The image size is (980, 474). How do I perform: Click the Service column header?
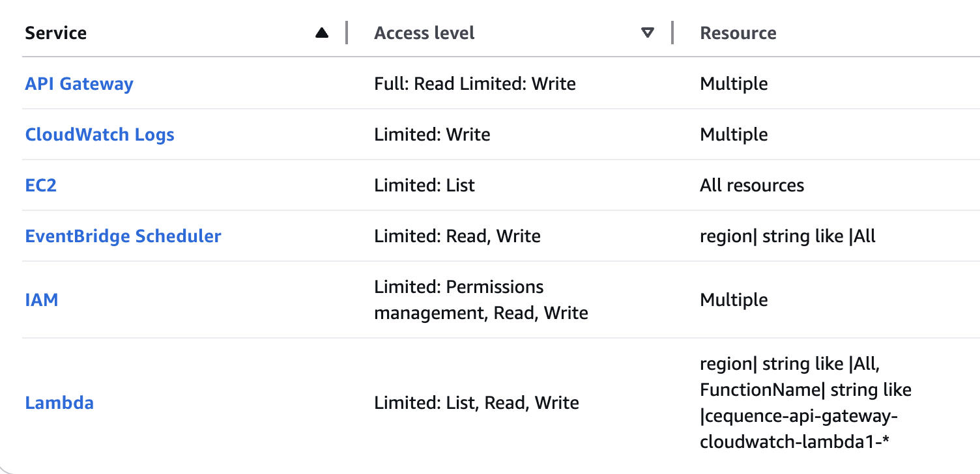[56, 33]
